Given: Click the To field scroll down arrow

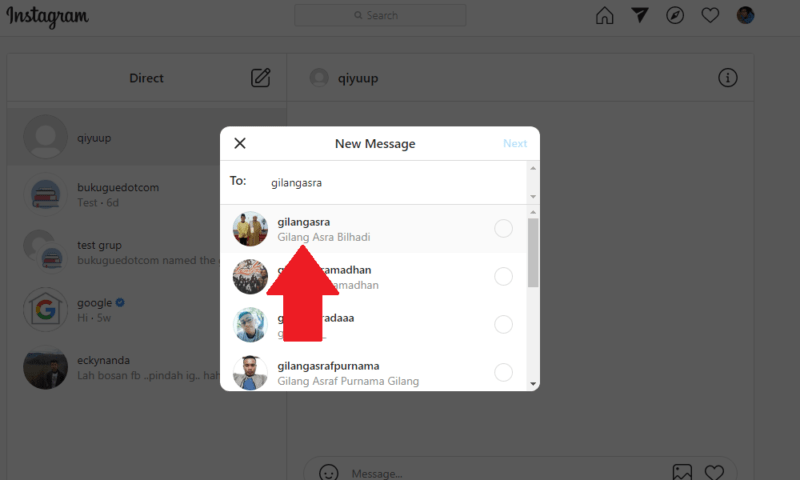Looking at the screenshot, I should pyautogui.click(x=533, y=196).
